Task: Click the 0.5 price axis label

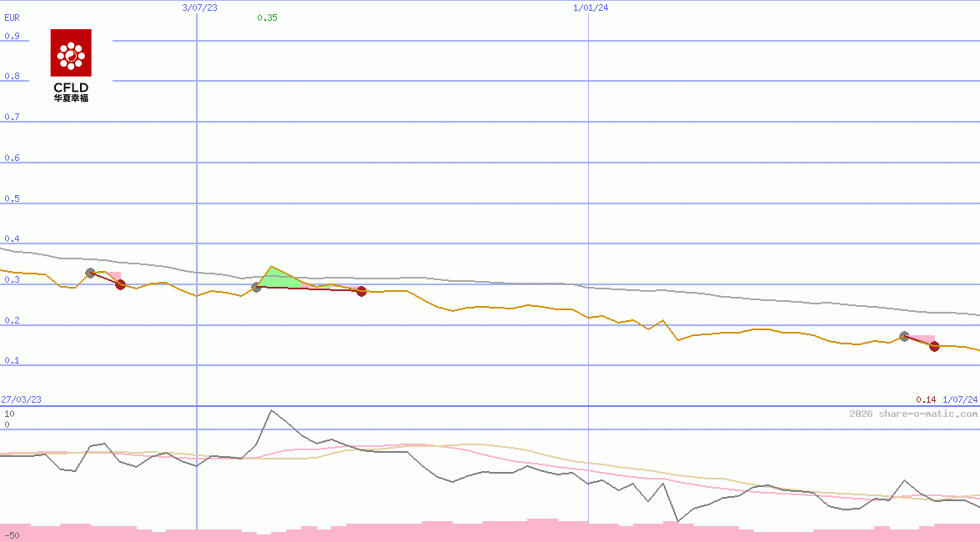Action: pos(12,198)
